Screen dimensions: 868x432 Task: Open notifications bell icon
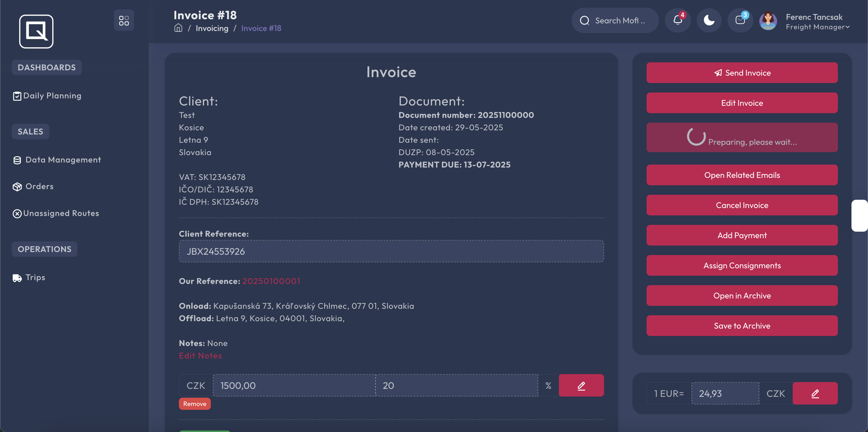[x=678, y=20]
